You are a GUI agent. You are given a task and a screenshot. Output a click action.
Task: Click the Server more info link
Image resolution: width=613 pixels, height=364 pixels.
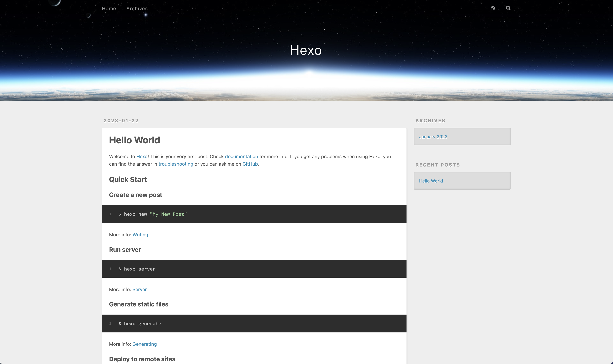pyautogui.click(x=139, y=289)
